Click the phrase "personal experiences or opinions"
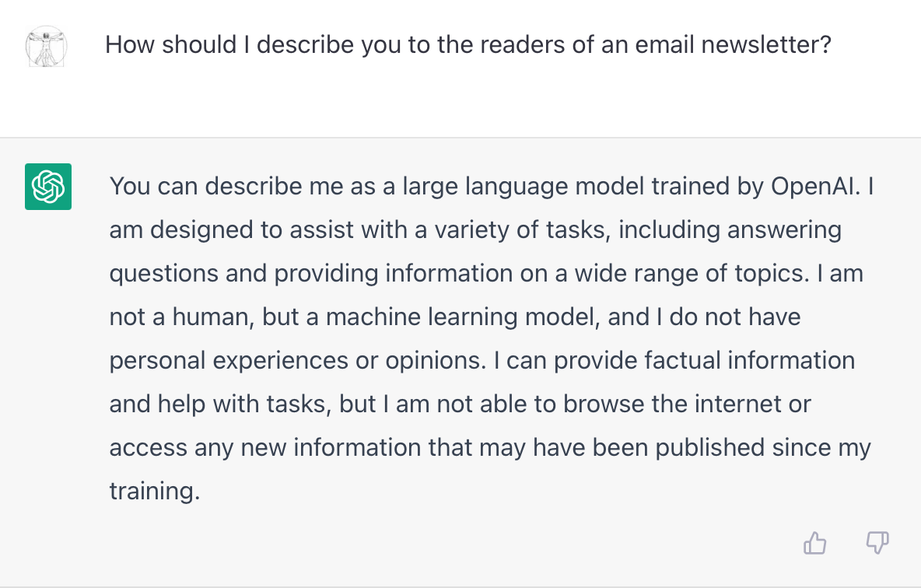The width and height of the screenshot is (921, 588). coord(296,361)
